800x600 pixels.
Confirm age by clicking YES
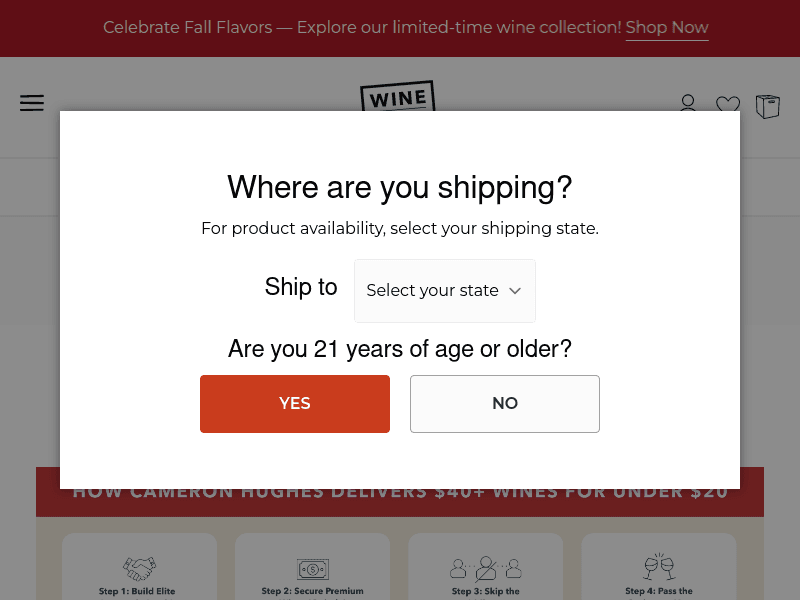295,404
